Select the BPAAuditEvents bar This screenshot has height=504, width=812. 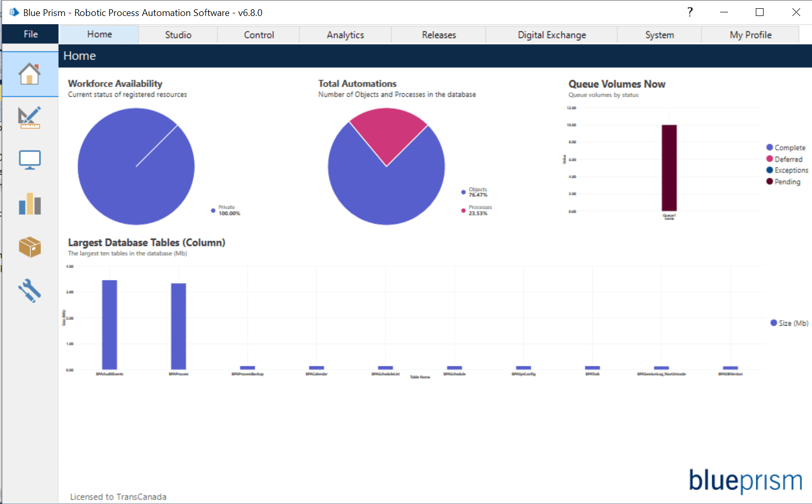[109, 325]
